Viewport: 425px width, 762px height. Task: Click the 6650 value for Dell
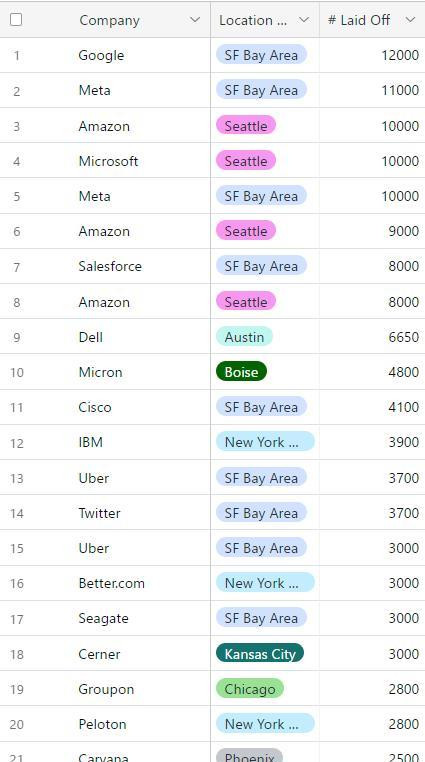point(404,337)
